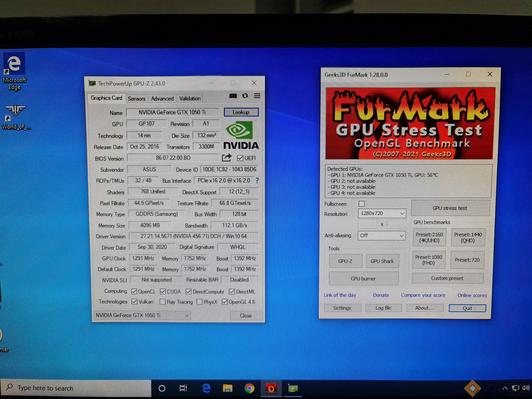Viewport: 532px width, 399px height.
Task: Switch to the Sensors tab
Action: [x=137, y=99]
